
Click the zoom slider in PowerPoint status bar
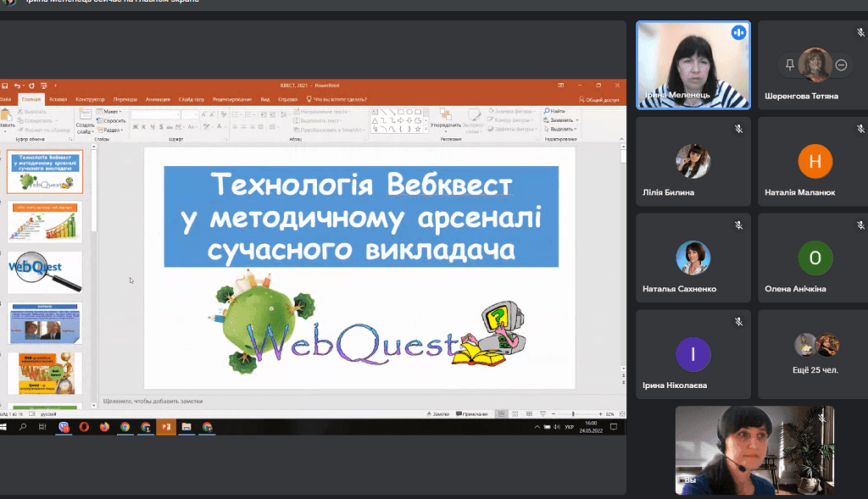tap(574, 413)
